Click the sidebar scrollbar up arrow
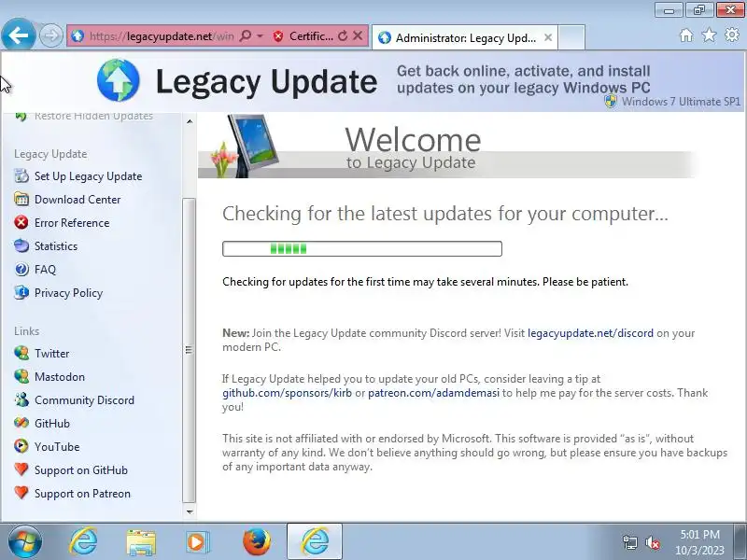The image size is (747, 560). click(190, 121)
